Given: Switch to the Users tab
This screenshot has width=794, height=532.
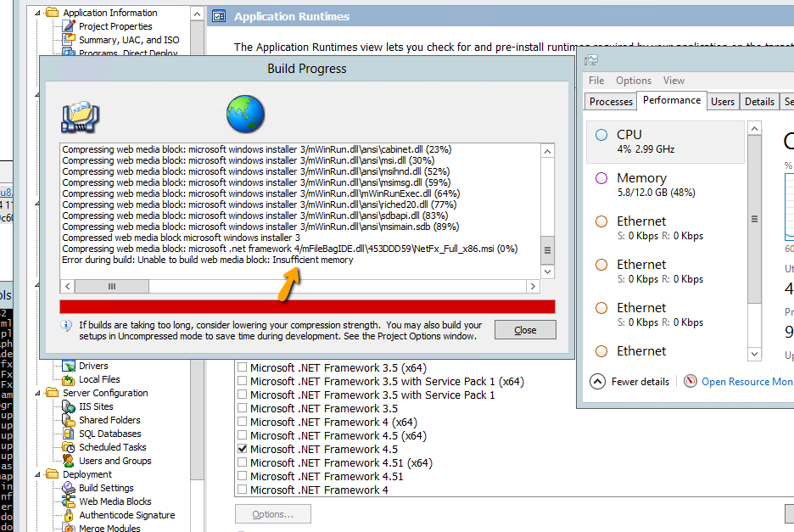Looking at the screenshot, I should click(723, 101).
